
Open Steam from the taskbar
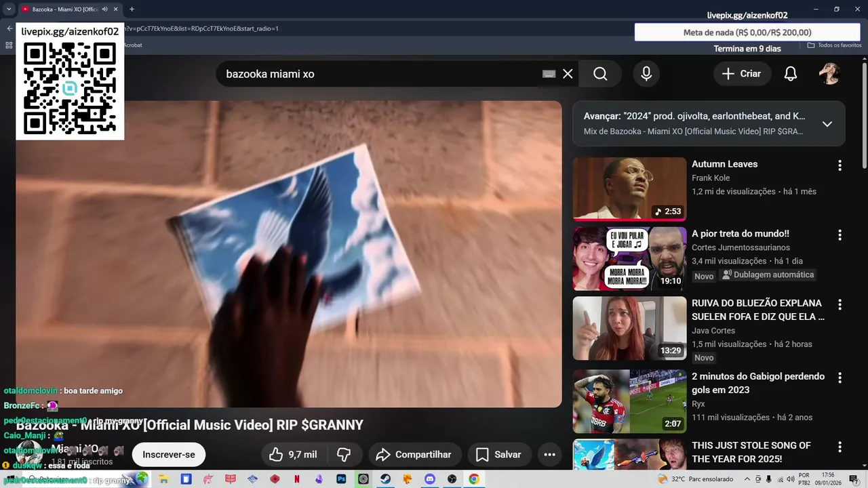[x=385, y=479]
